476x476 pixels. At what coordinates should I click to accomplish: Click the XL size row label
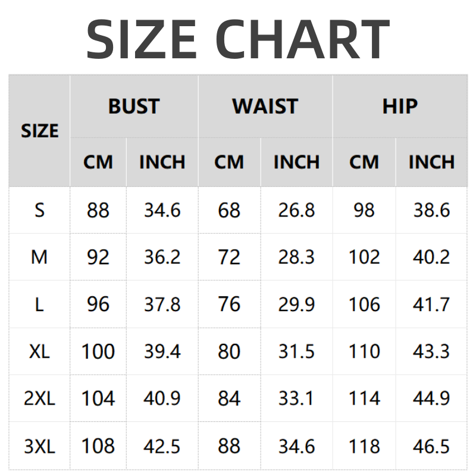(39, 351)
